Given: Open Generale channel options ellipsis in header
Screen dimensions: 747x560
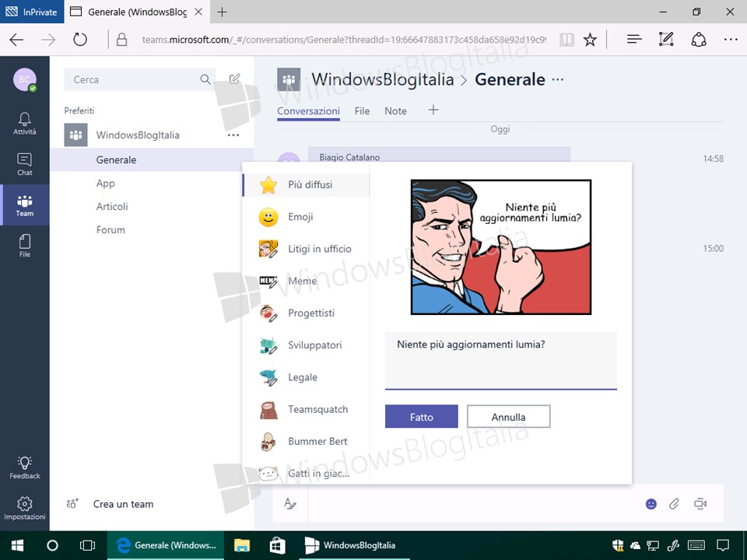Looking at the screenshot, I should pyautogui.click(x=558, y=79).
